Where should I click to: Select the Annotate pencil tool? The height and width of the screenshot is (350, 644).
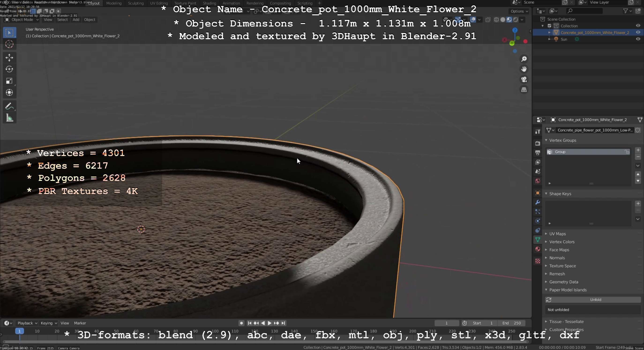[x=10, y=106]
